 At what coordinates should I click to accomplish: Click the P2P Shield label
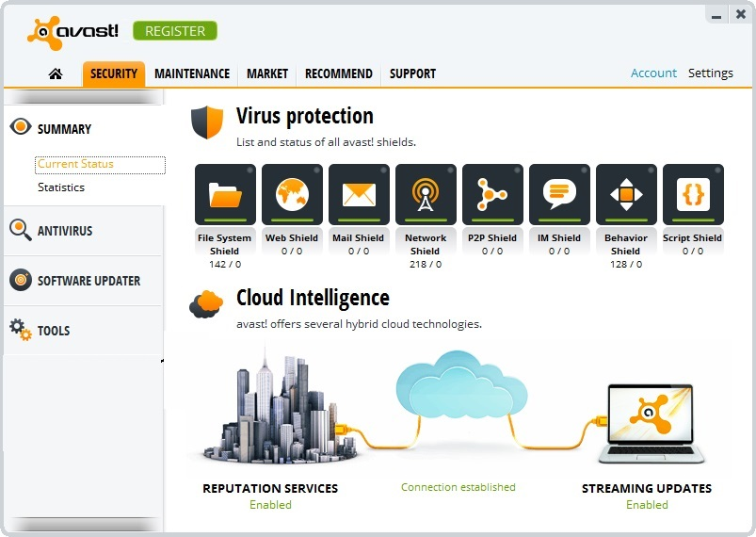pyautogui.click(x=492, y=237)
